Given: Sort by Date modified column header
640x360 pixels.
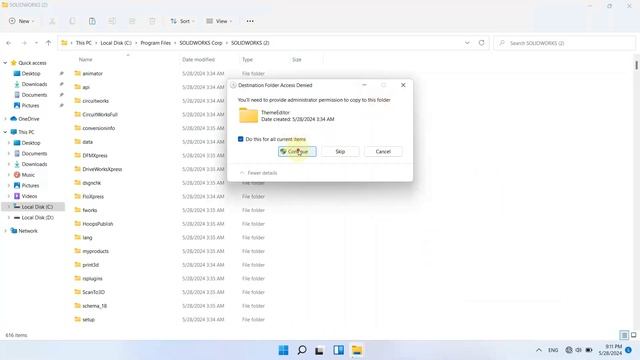Looking at the screenshot, I should point(198,60).
